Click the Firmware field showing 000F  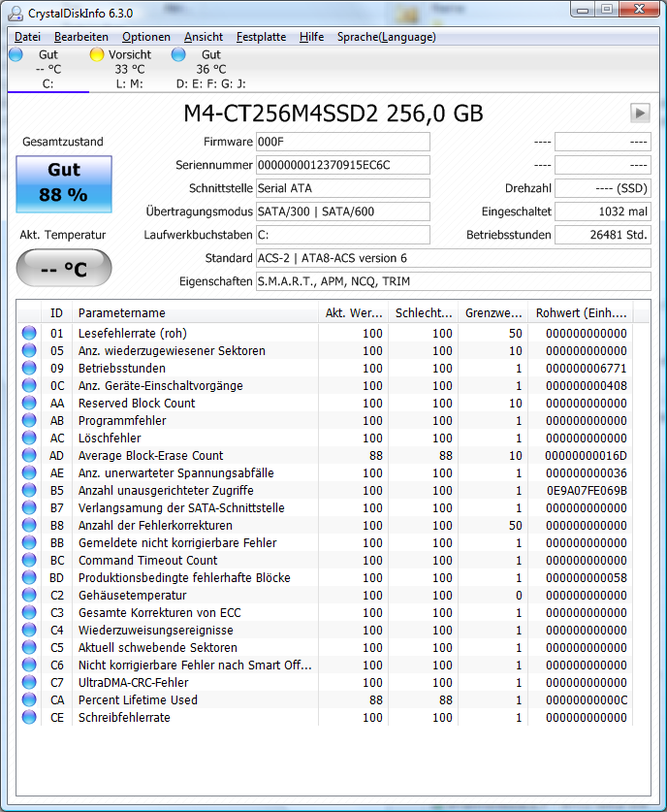(x=343, y=142)
